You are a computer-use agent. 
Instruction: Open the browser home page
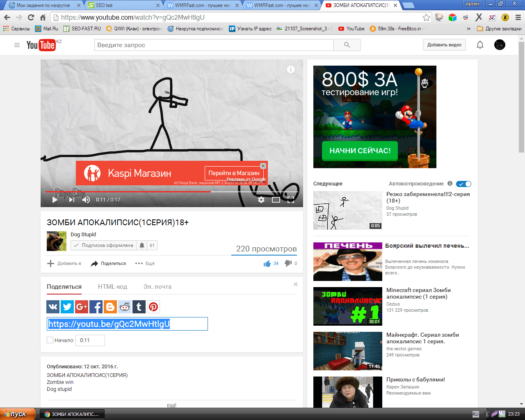[x=43, y=17]
